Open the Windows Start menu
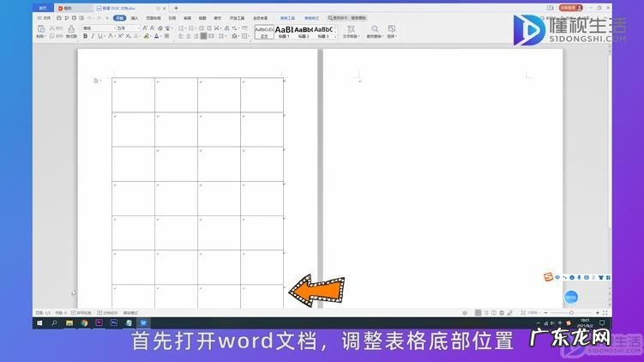This screenshot has width=644, height=362. tap(39, 323)
